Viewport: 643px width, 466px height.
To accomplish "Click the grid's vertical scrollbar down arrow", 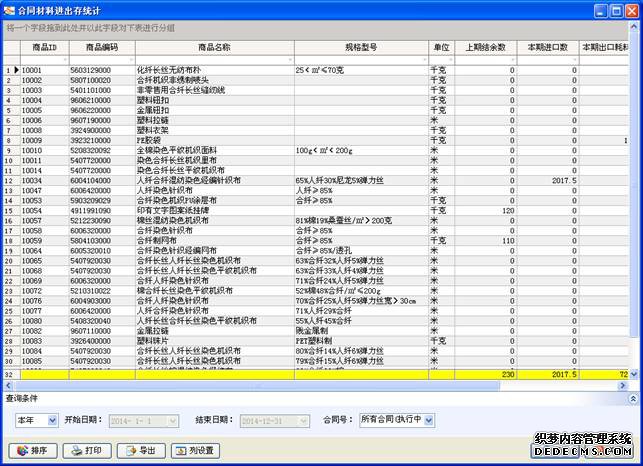I will pos(635,373).
